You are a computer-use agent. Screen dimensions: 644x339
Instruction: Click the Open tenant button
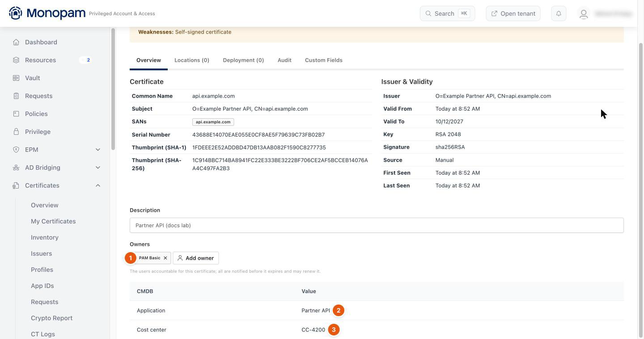pos(513,13)
